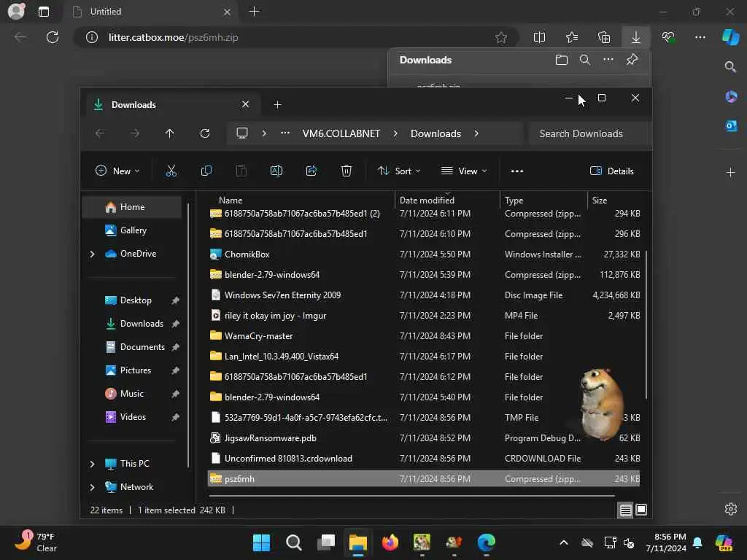747x560 pixels.
Task: Open weather widget showing 79°F Clear
Action: [x=36, y=542]
